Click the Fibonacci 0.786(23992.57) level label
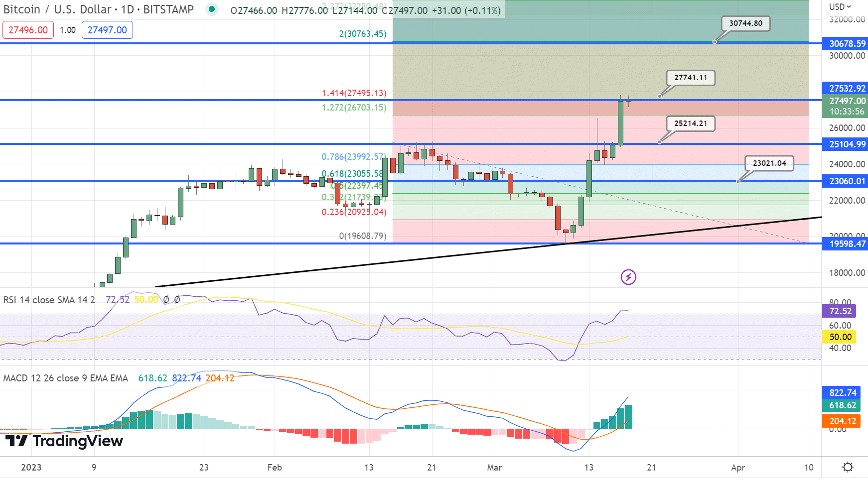 353,157
